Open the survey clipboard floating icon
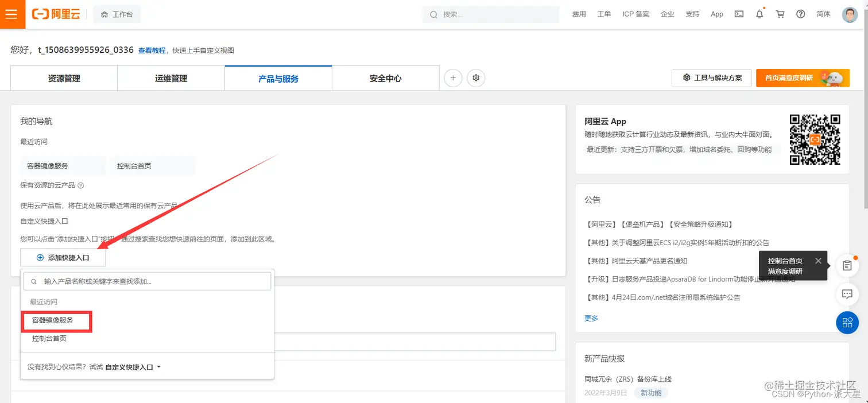Image resolution: width=868 pixels, height=403 pixels. click(847, 266)
